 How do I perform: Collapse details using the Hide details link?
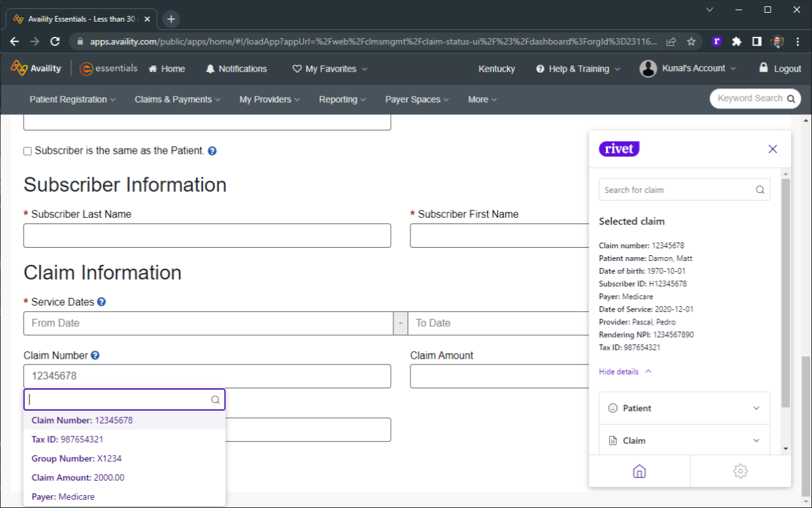click(x=619, y=371)
